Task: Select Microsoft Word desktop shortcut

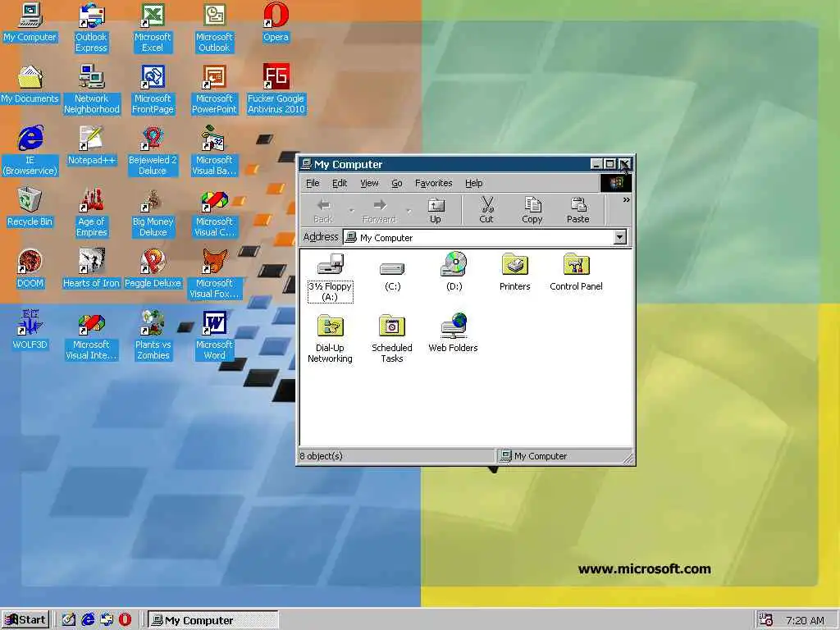Action: [214, 336]
